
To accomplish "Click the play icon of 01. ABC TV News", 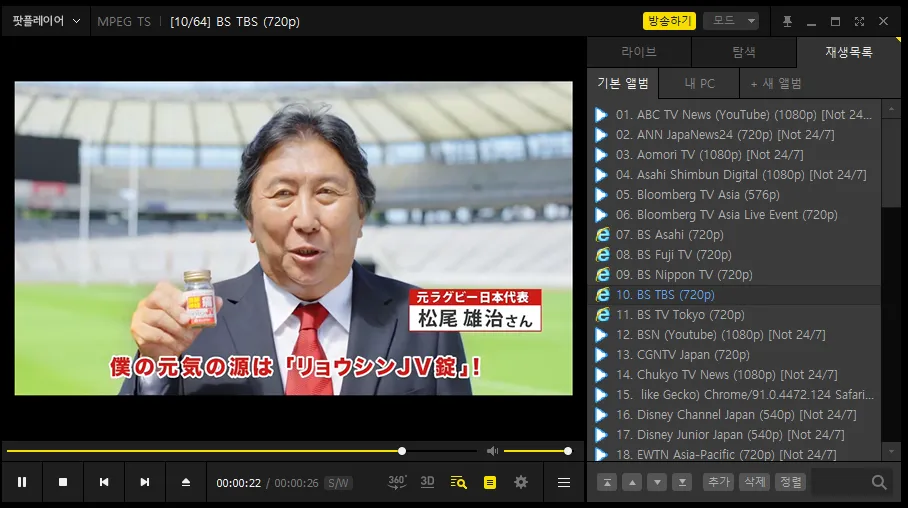I will pos(602,115).
